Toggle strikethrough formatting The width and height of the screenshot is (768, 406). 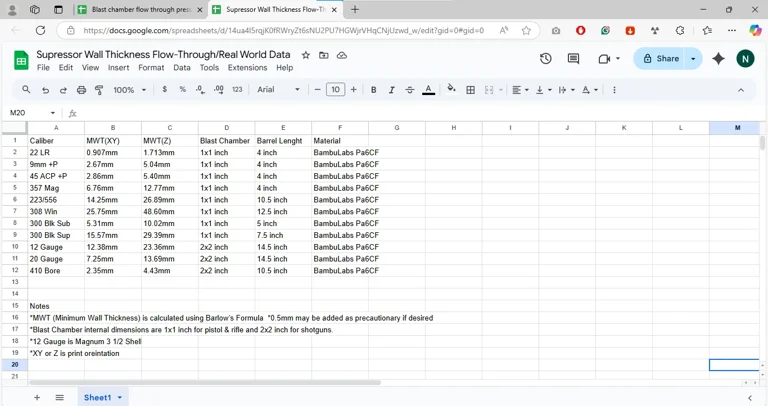click(x=410, y=90)
